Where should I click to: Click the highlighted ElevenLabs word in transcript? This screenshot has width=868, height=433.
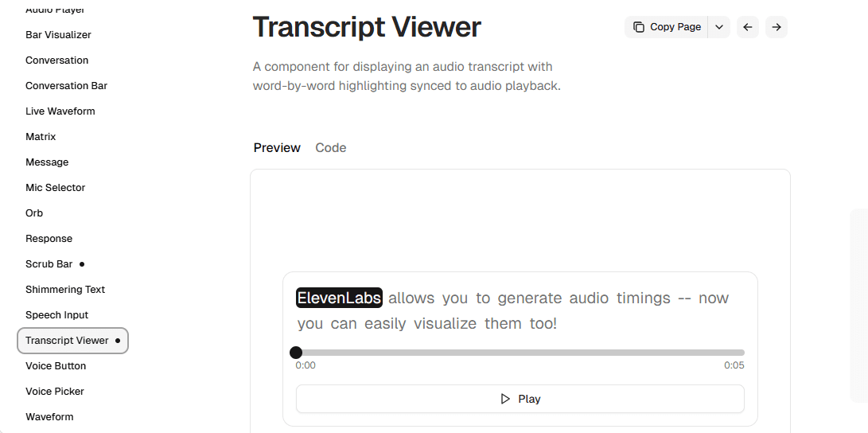[339, 298]
